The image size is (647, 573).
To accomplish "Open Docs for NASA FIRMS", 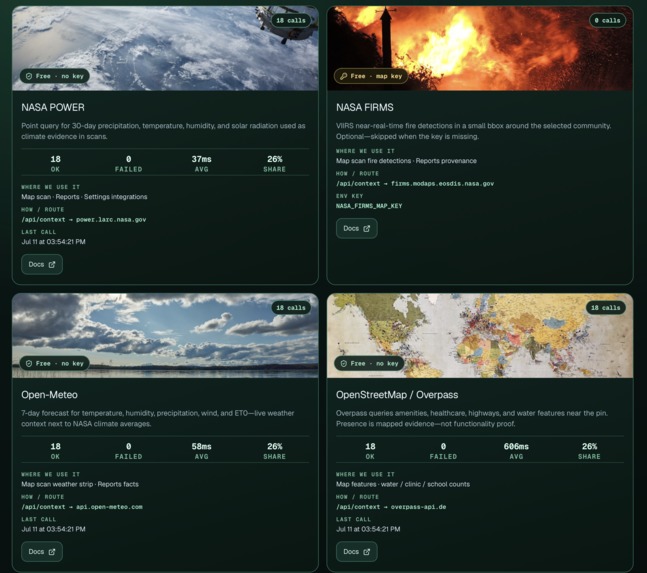I will click(357, 228).
